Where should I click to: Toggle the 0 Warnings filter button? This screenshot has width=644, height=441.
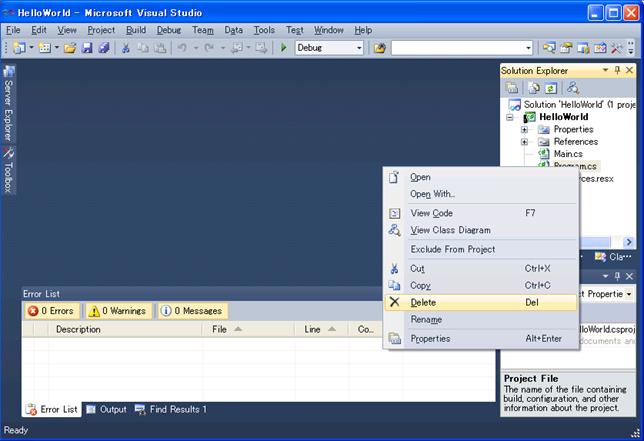(x=118, y=311)
